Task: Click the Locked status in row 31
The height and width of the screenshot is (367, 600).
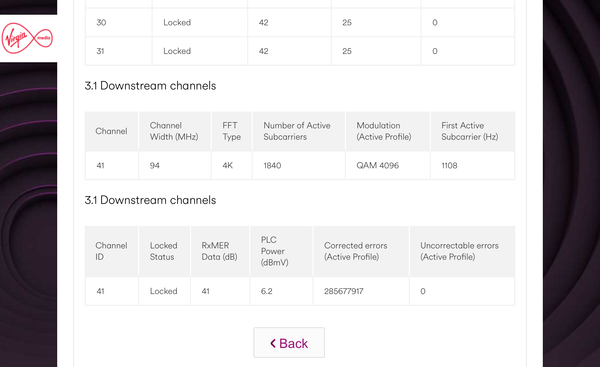Action: (177, 51)
